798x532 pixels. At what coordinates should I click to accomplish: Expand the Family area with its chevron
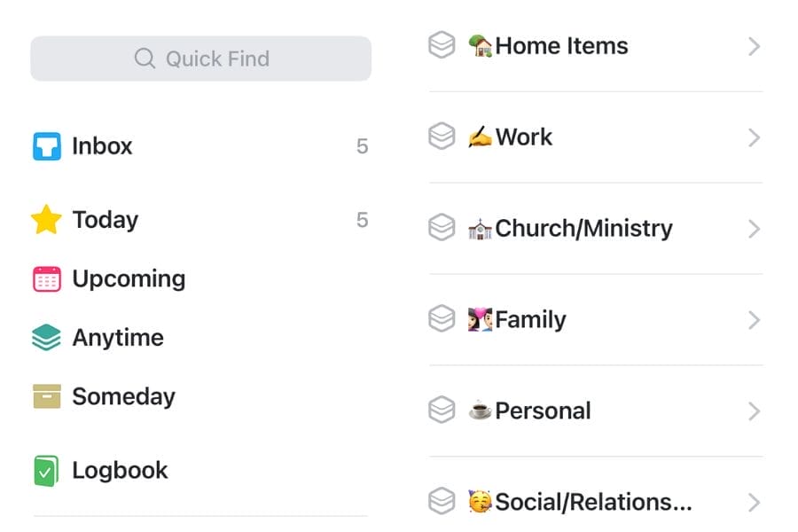click(x=754, y=320)
